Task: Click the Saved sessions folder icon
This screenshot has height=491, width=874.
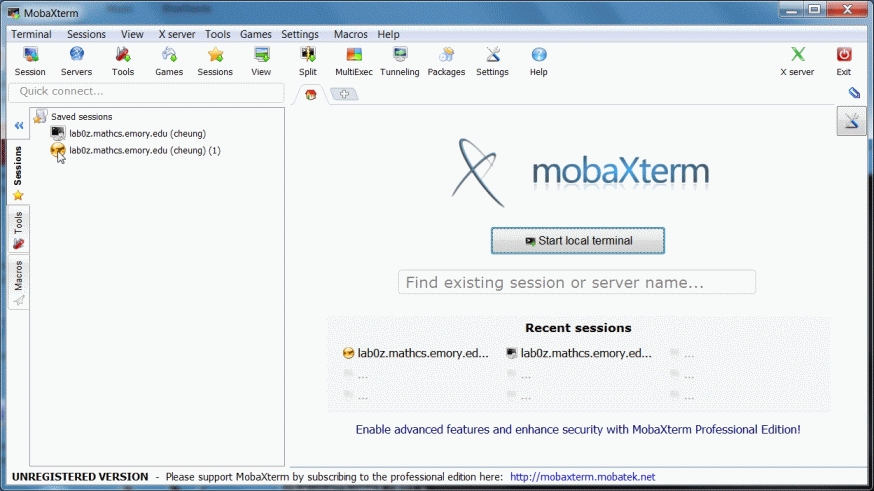Action: tap(40, 116)
